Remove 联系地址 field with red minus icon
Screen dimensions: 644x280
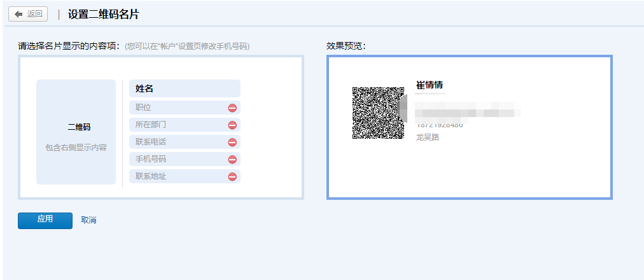pos(232,176)
